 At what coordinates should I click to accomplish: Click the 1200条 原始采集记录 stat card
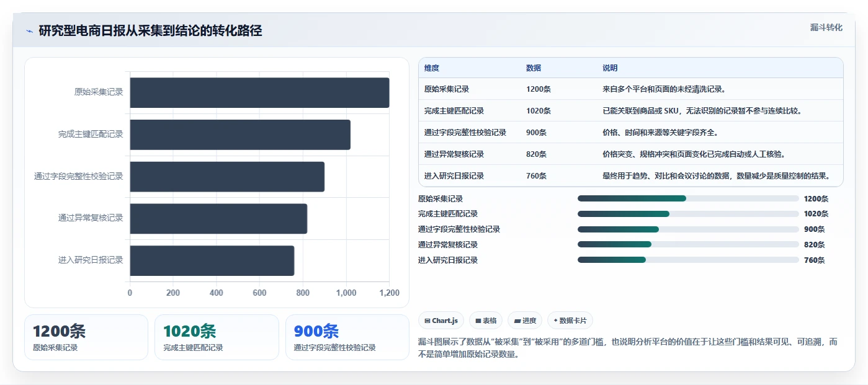click(x=86, y=337)
